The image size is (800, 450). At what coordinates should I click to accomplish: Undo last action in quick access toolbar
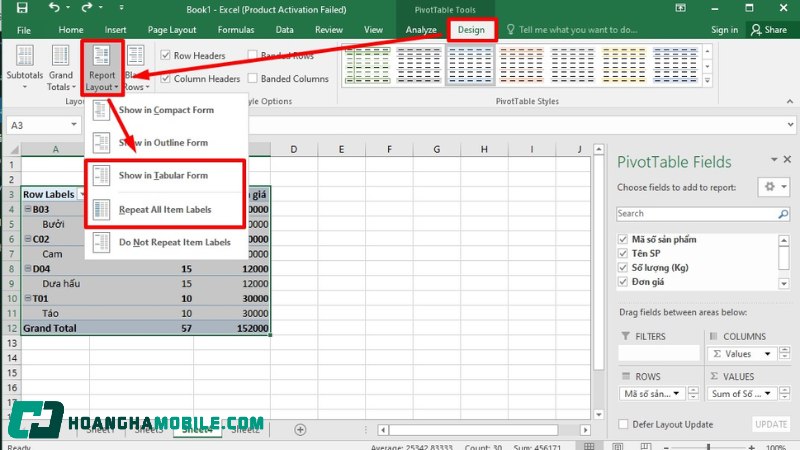click(54, 7)
